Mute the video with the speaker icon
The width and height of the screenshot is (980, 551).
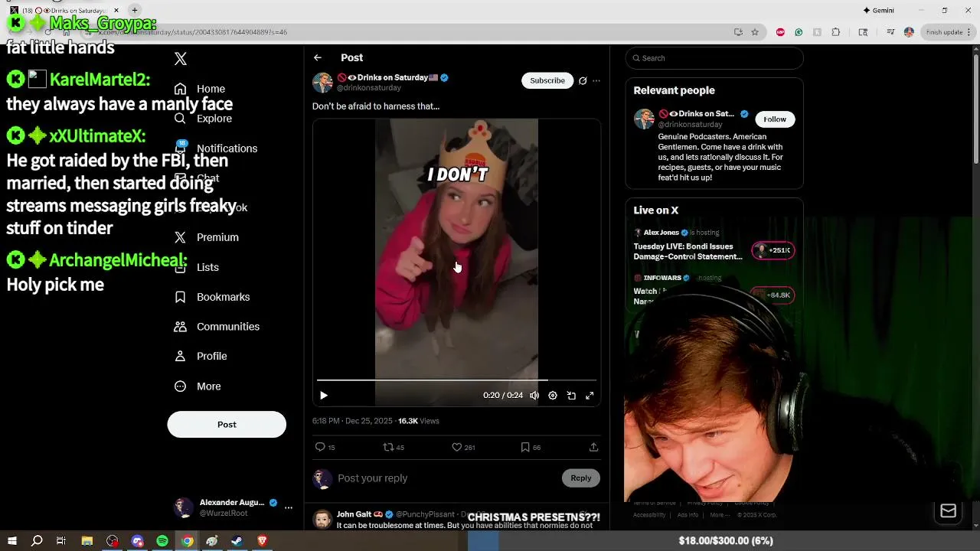(534, 396)
